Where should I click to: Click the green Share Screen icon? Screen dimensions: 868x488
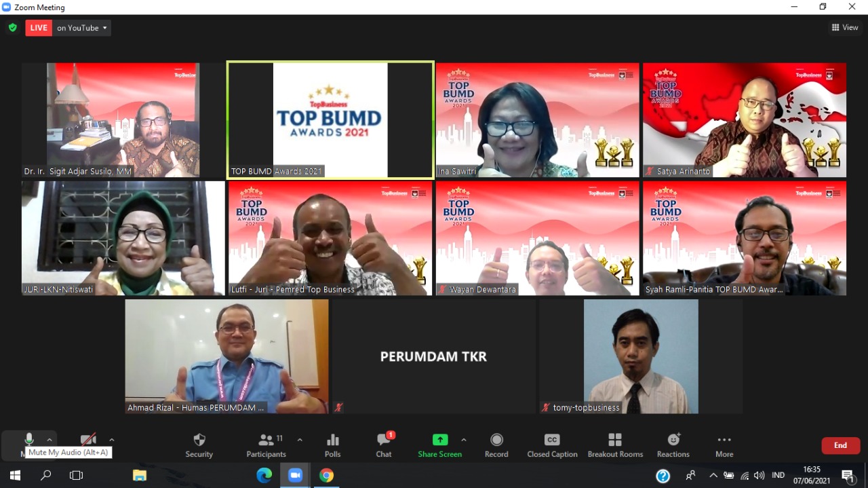[440, 440]
